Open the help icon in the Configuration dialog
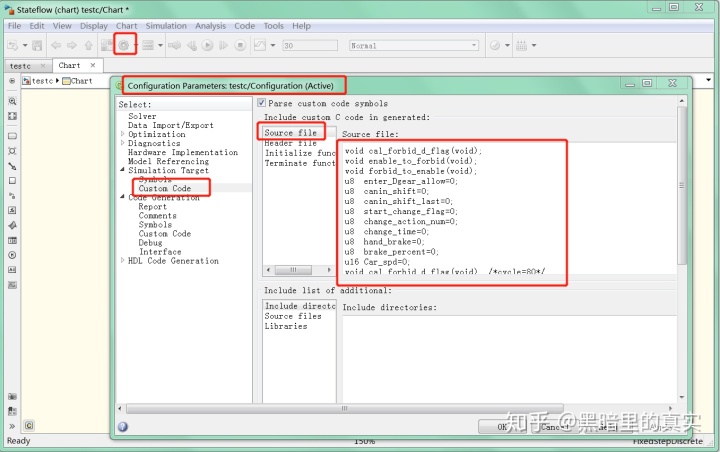720x452 pixels. click(x=123, y=426)
